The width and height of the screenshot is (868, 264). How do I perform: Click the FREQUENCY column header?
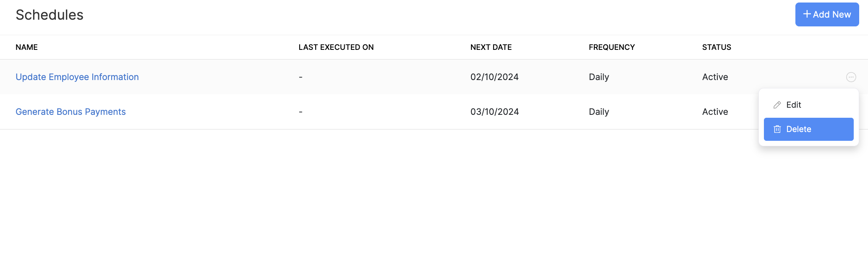click(612, 47)
